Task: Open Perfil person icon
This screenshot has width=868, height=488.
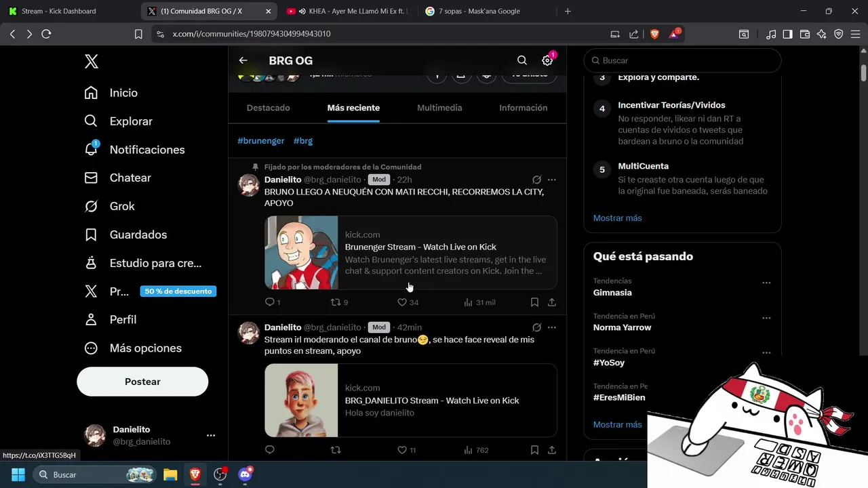Action: coord(91,319)
